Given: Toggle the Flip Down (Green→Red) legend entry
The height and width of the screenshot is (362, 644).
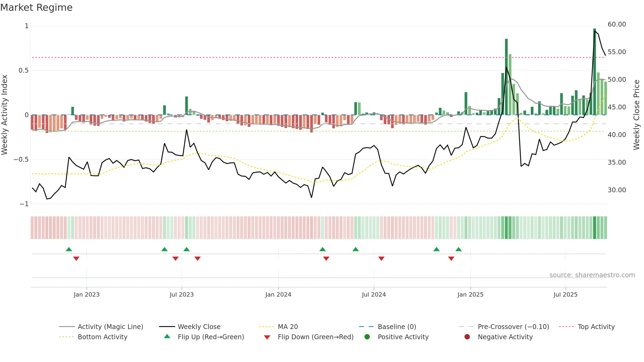Looking at the screenshot, I should click(309, 337).
